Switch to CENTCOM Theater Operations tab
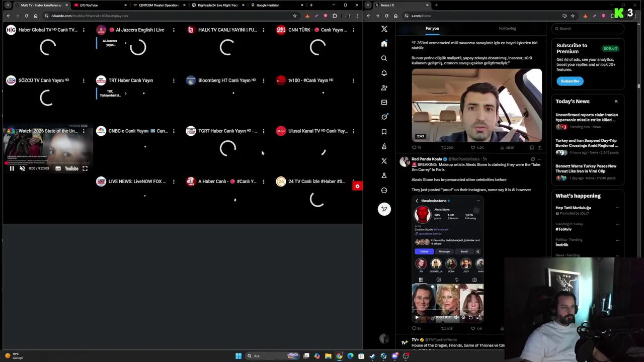Screen dimensions: 644x362 pyautogui.click(x=158, y=5)
